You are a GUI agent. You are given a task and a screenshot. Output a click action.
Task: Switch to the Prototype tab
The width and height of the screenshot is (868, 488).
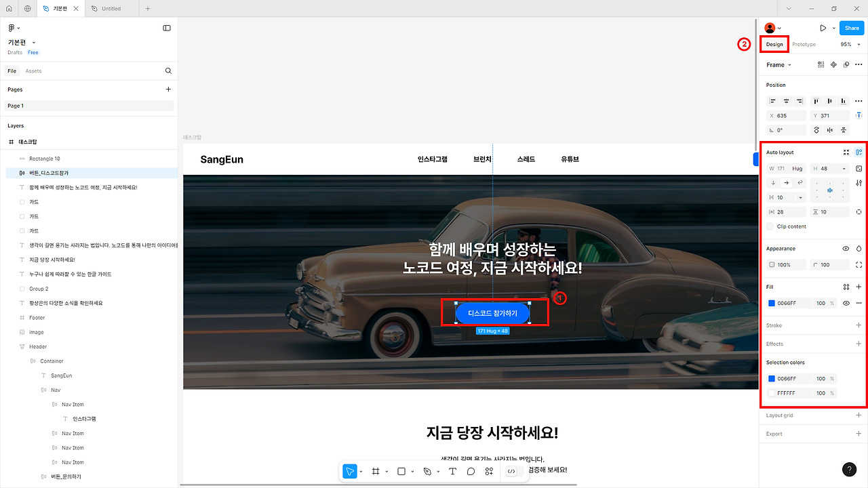804,44
